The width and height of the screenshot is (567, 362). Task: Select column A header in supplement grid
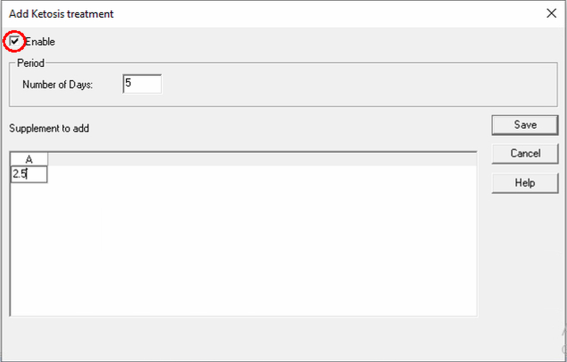29,159
